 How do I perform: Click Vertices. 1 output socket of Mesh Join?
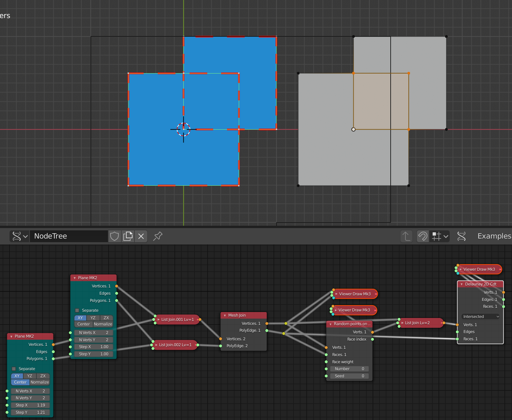pos(267,324)
